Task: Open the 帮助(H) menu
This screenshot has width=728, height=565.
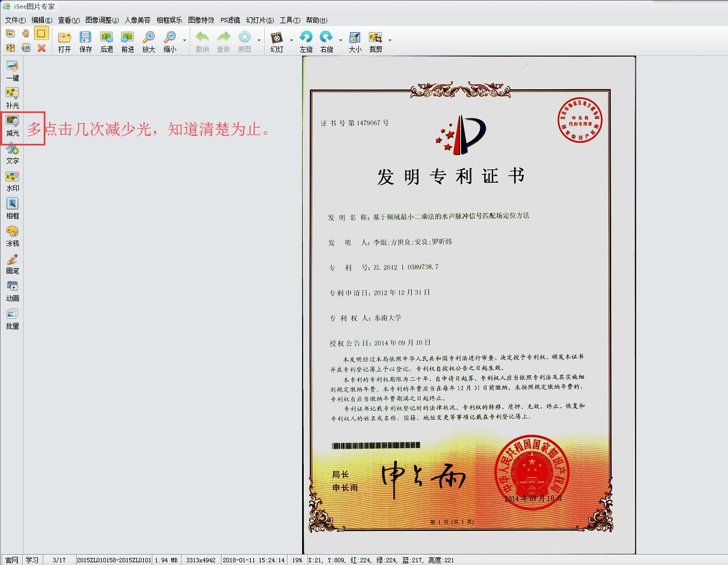Action: click(317, 20)
